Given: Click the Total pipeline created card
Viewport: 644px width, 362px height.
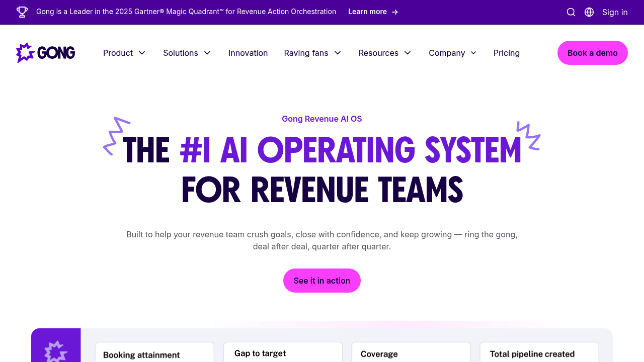Looking at the screenshot, I should click(x=539, y=353).
